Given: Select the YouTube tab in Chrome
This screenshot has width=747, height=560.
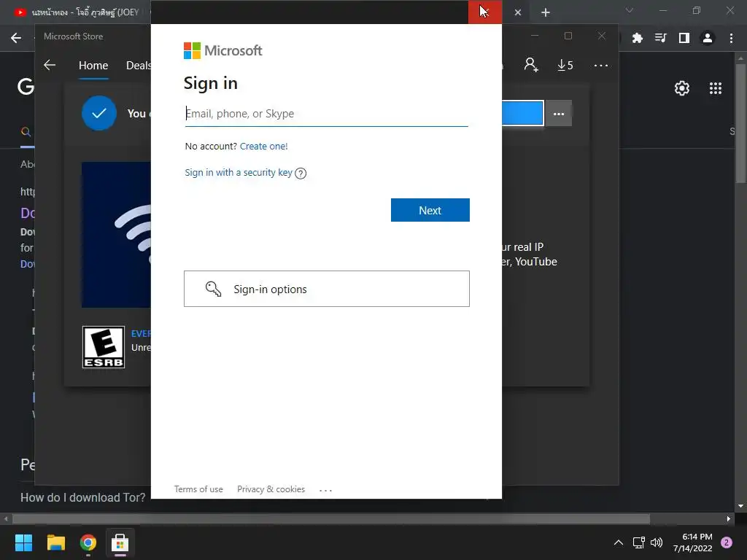Looking at the screenshot, I should [x=79, y=12].
